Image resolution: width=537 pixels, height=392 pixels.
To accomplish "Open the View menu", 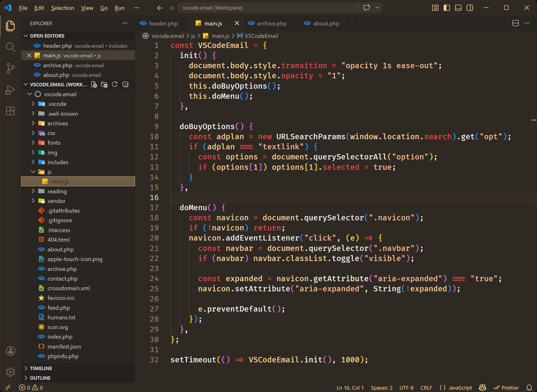I will pos(87,8).
